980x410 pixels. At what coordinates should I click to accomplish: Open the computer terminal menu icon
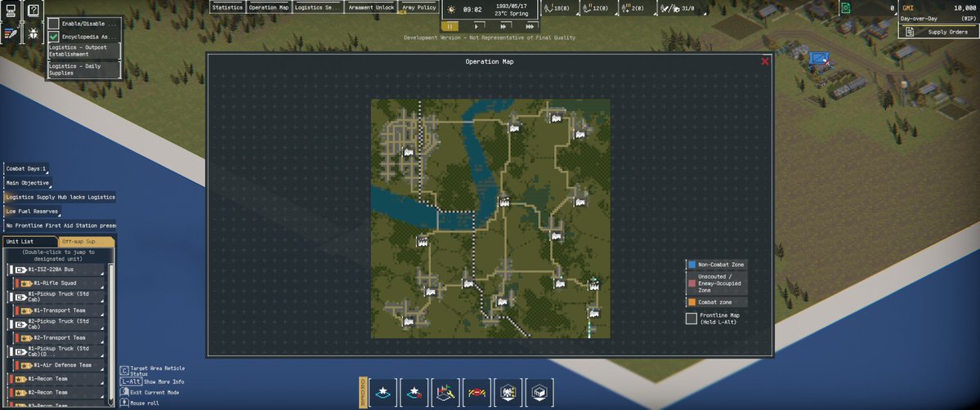[11, 9]
